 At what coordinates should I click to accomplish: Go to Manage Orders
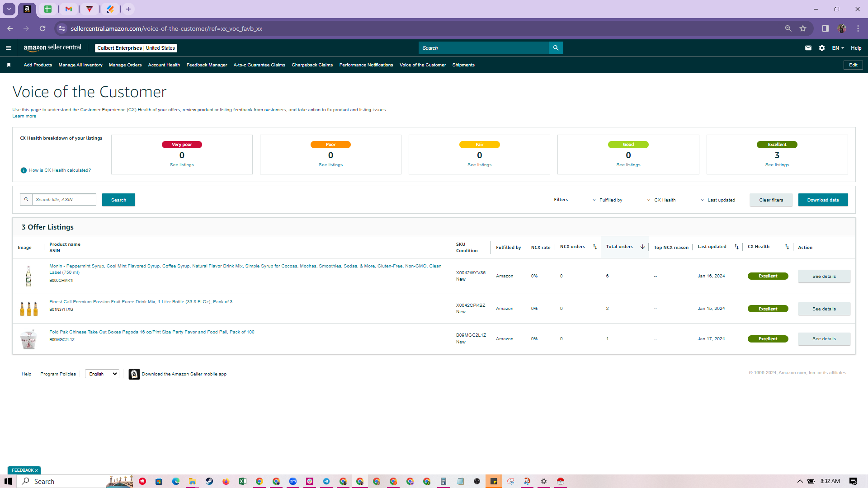[125, 65]
